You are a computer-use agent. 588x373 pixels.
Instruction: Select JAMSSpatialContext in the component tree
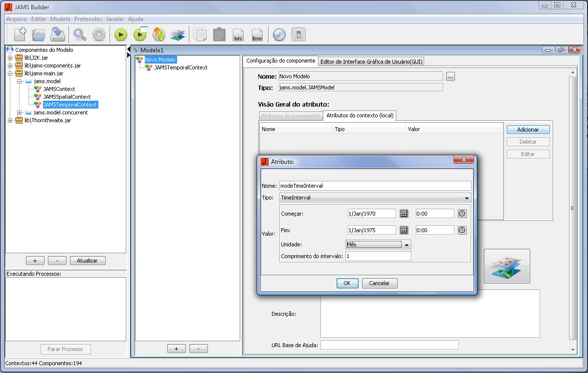pyautogui.click(x=67, y=97)
